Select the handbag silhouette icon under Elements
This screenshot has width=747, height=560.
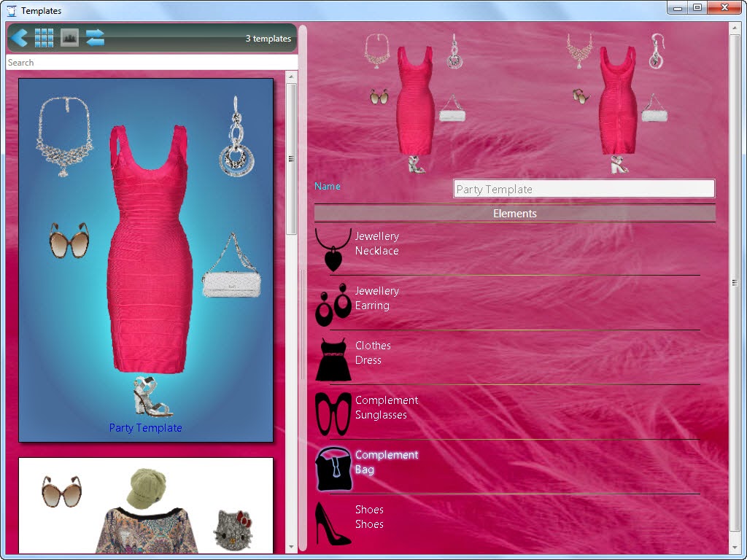[333, 467]
